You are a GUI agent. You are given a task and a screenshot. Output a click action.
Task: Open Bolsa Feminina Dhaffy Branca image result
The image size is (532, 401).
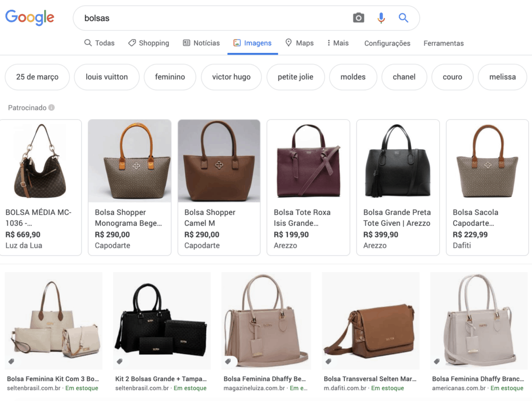point(478,320)
